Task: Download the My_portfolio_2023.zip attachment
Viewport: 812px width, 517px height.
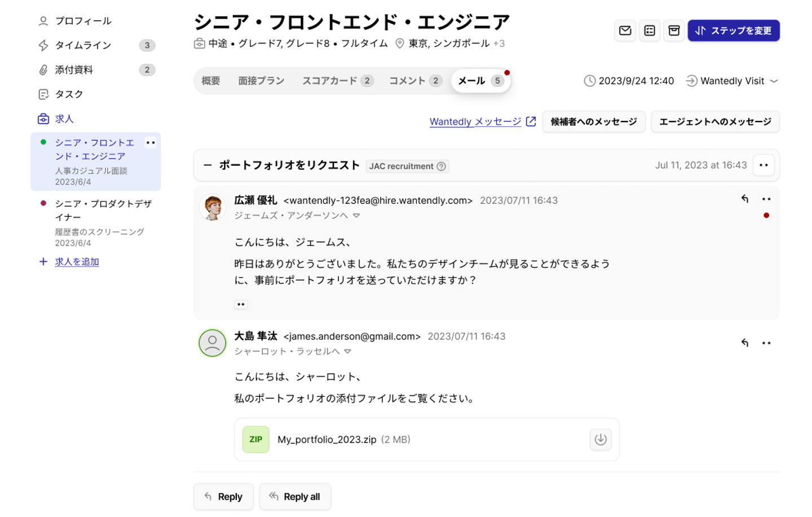Action: tap(601, 439)
